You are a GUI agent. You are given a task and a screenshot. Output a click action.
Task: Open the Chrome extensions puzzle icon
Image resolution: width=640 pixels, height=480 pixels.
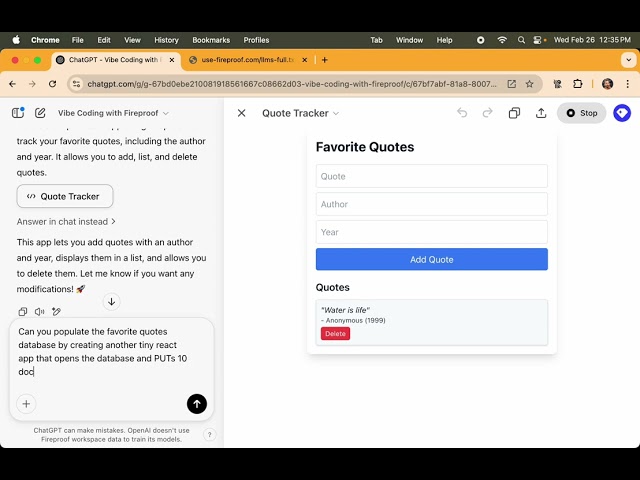pos(578,84)
